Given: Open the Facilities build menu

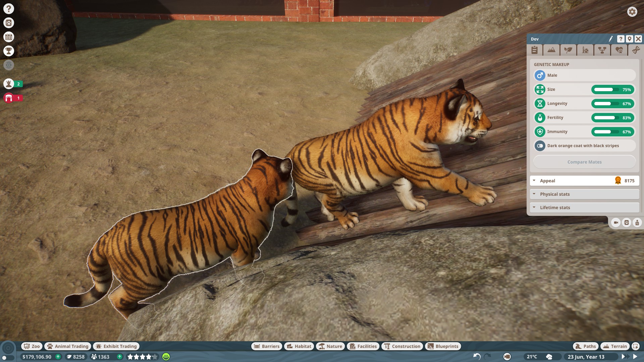Looking at the screenshot, I should 363,346.
